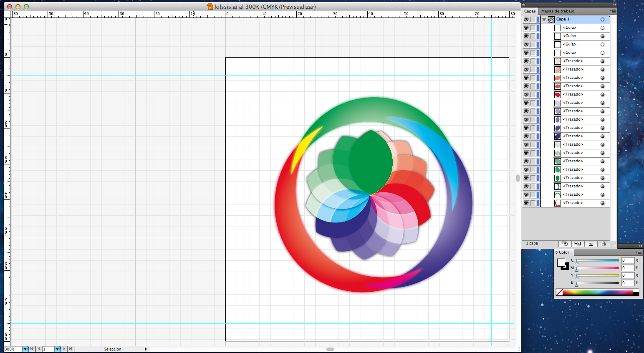Switch to the Capas tab
The width and height of the screenshot is (644, 353).
[530, 11]
